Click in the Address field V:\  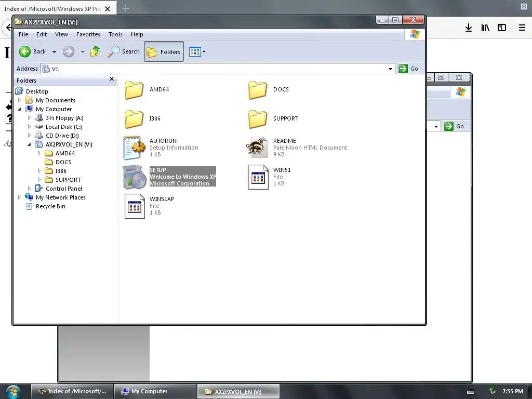click(x=217, y=69)
